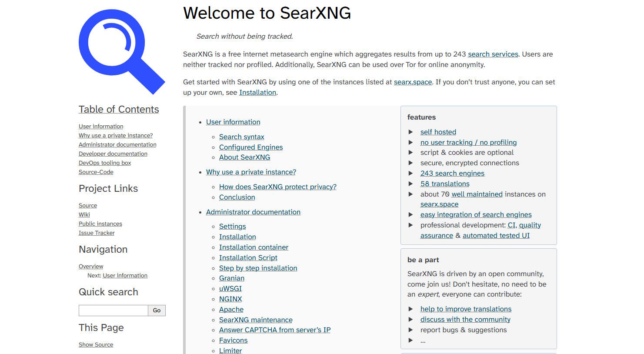This screenshot has width=644, height=354.
Task: Click the SearXNG magnifying glass logo
Action: pos(122,52)
